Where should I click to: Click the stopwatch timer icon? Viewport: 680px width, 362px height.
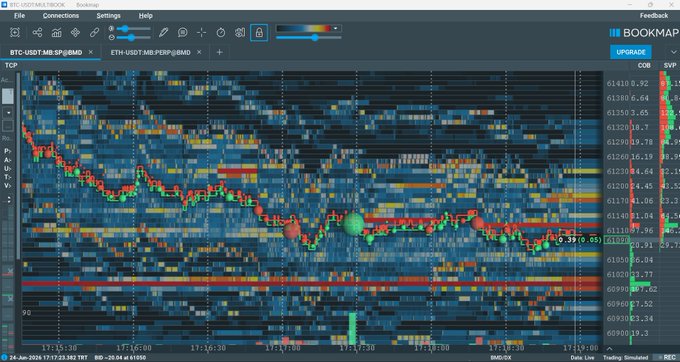pyautogui.click(x=221, y=33)
